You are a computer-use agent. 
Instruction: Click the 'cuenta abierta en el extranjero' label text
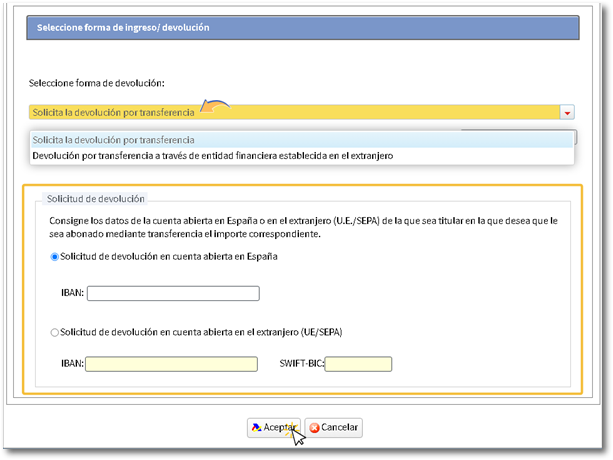pos(208,332)
